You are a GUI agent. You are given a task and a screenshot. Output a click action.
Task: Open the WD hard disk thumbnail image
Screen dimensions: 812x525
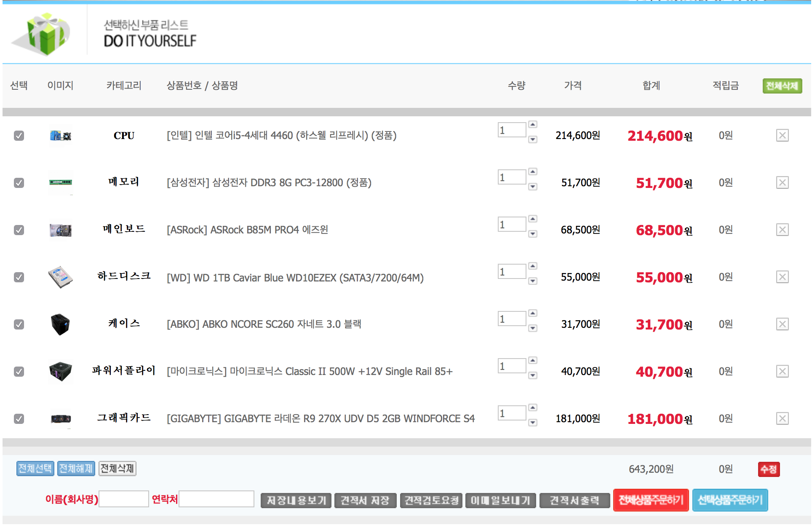click(x=61, y=277)
